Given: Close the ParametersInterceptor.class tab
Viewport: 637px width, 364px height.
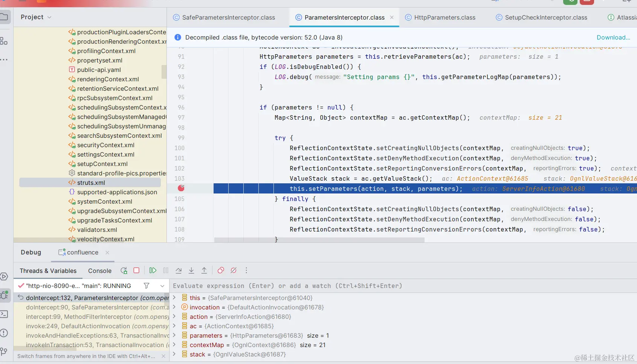Looking at the screenshot, I should (x=392, y=17).
